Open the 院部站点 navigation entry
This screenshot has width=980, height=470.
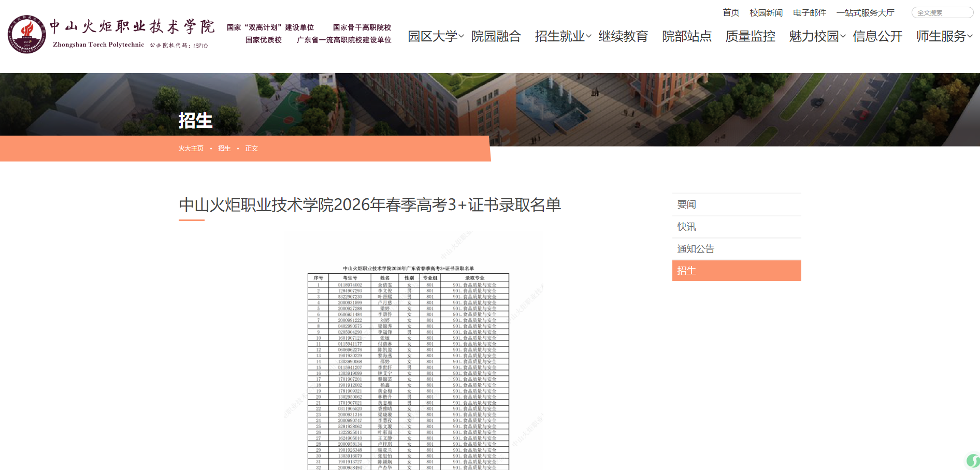687,36
